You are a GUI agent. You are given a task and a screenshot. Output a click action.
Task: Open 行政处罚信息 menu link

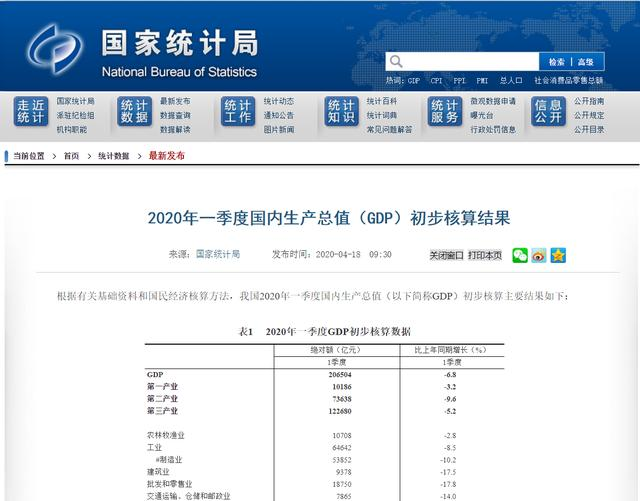(x=493, y=129)
